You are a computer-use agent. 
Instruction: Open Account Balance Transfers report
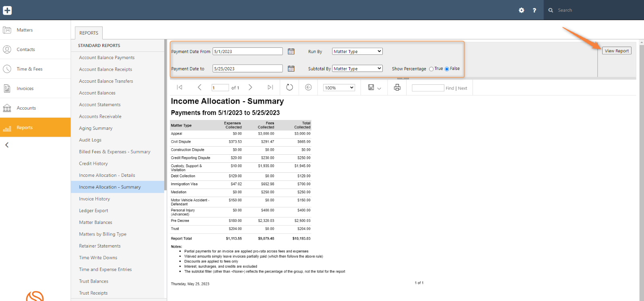click(x=106, y=81)
